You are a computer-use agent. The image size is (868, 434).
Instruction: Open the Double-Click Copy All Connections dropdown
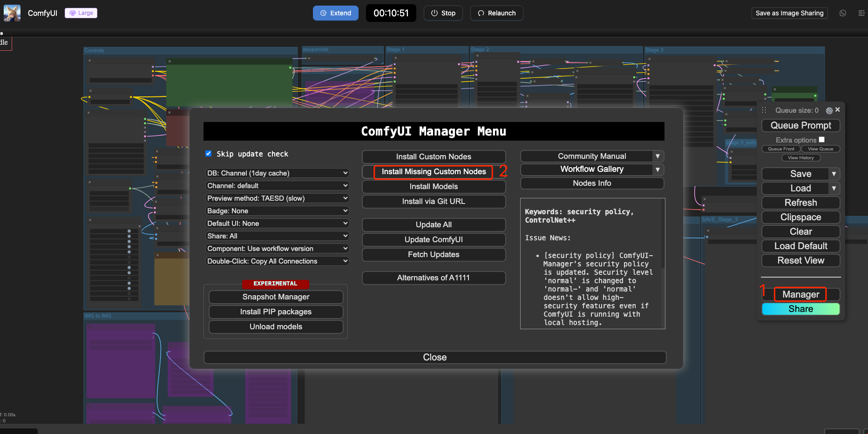click(x=278, y=261)
